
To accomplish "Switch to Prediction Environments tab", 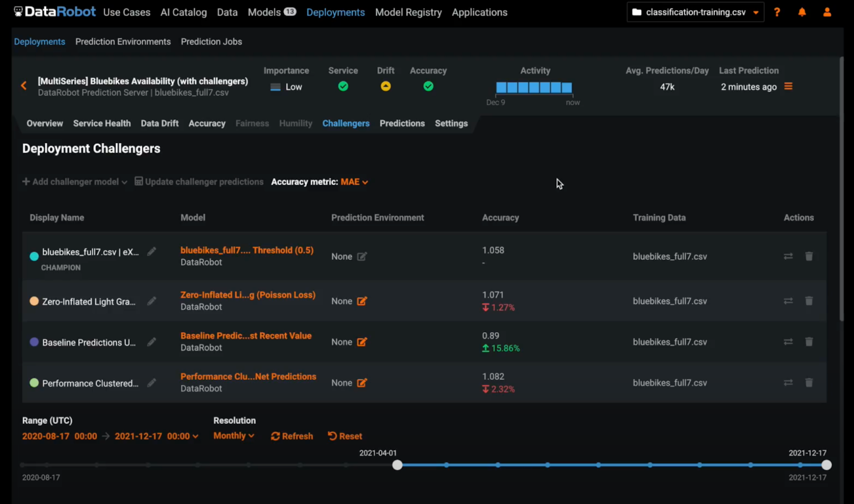I will tap(123, 42).
